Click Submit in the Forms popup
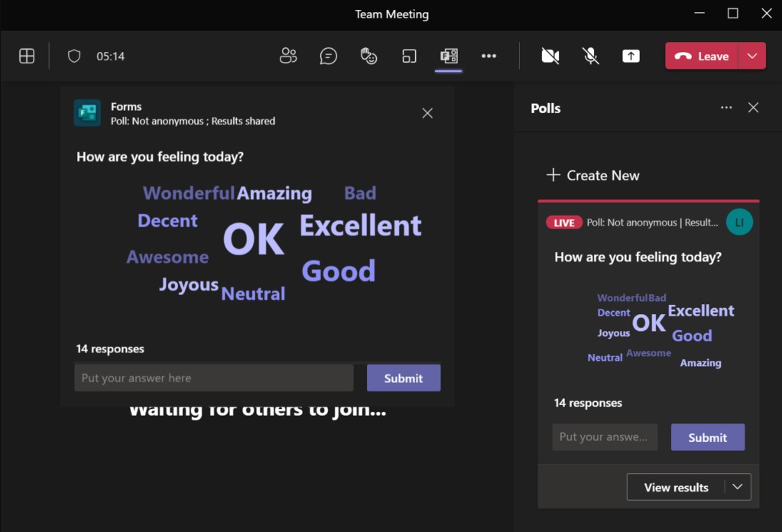Image resolution: width=782 pixels, height=532 pixels. click(x=403, y=378)
